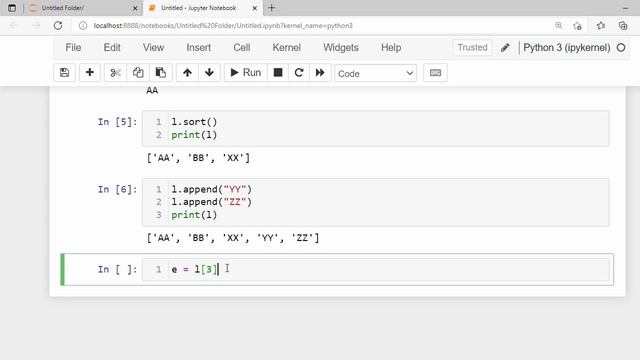
Task: Insert a new cell below with plus icon
Action: pos(89,73)
